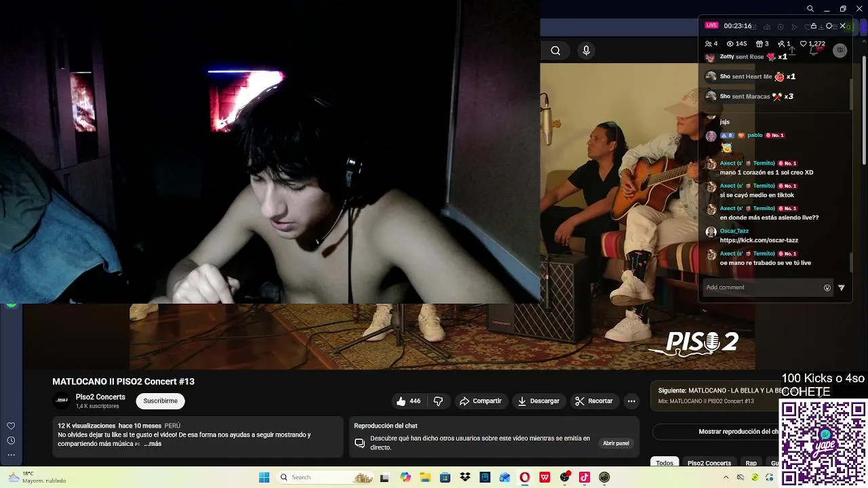Open history clock icon in browser sidebar

[x=11, y=441]
